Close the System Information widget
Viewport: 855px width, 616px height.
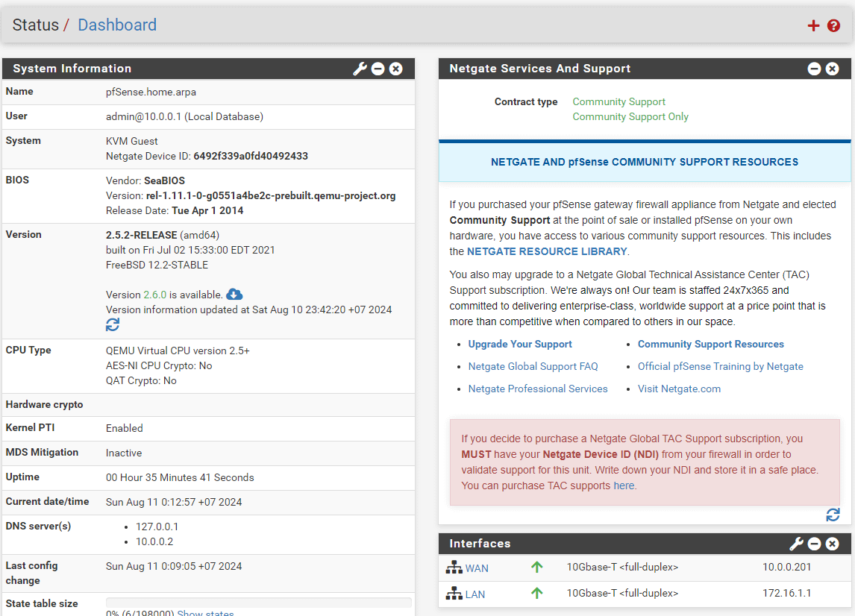(x=396, y=69)
